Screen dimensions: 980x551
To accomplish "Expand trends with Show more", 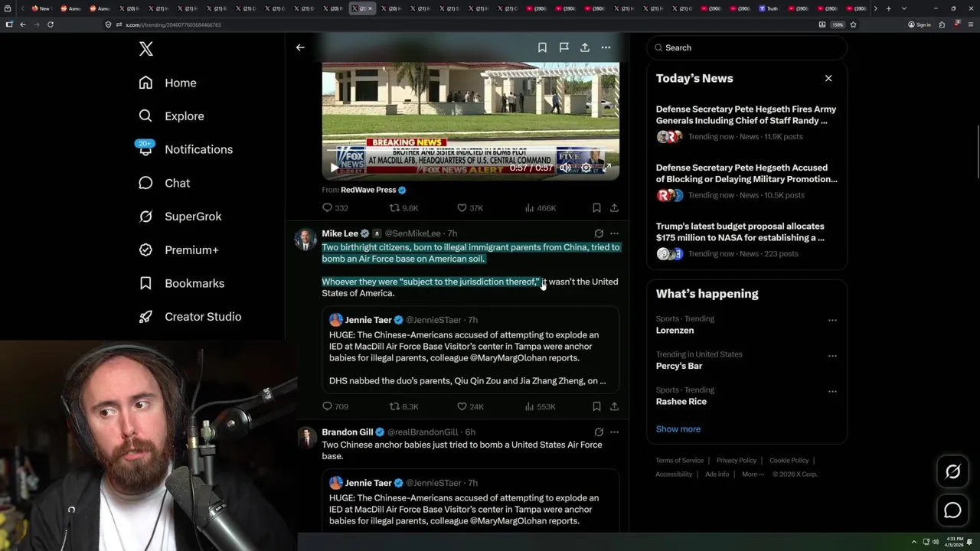I will tap(678, 429).
